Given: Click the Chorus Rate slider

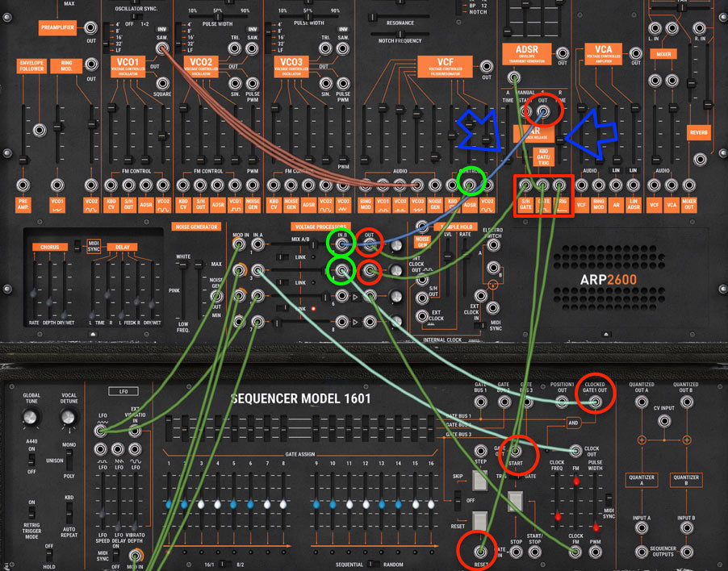Looking at the screenshot, I should coord(34,293).
